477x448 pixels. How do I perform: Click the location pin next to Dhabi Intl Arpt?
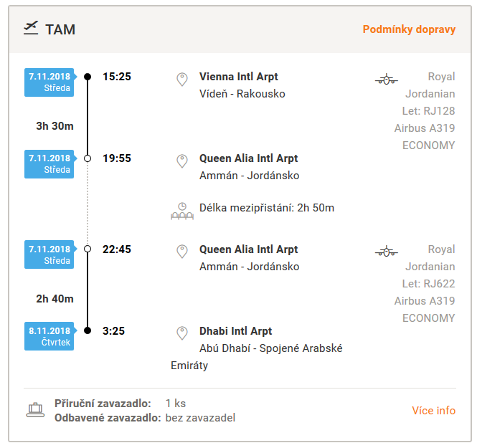tap(182, 333)
